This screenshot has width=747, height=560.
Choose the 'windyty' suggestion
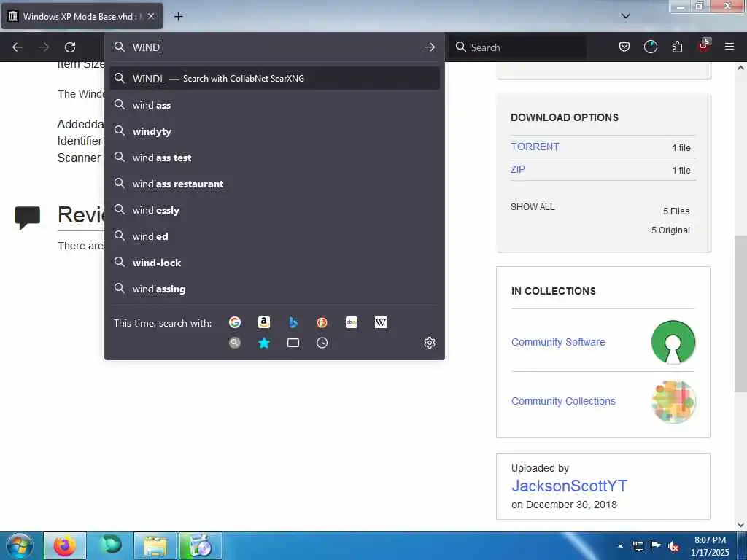click(x=274, y=131)
